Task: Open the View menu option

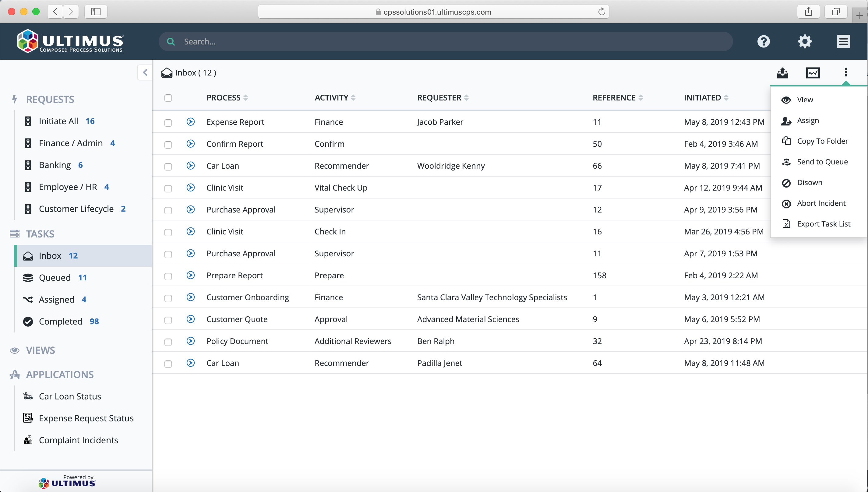Action: (805, 100)
